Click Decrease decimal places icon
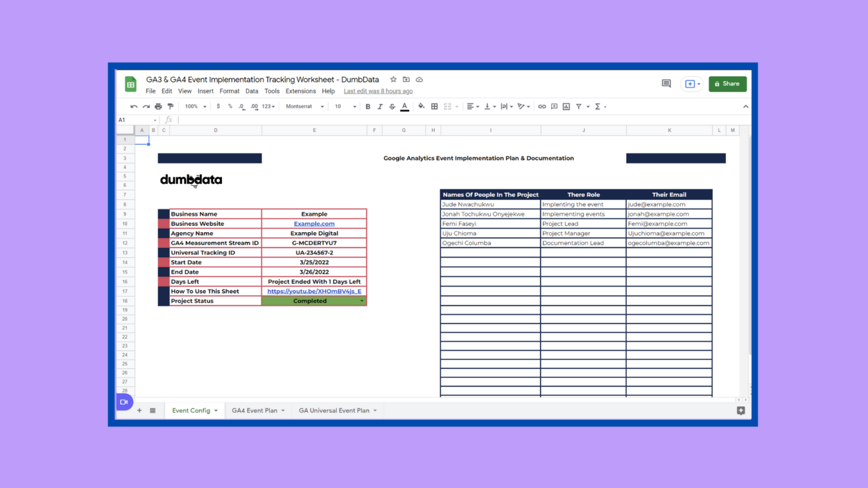Image resolution: width=868 pixels, height=488 pixels. (x=241, y=106)
